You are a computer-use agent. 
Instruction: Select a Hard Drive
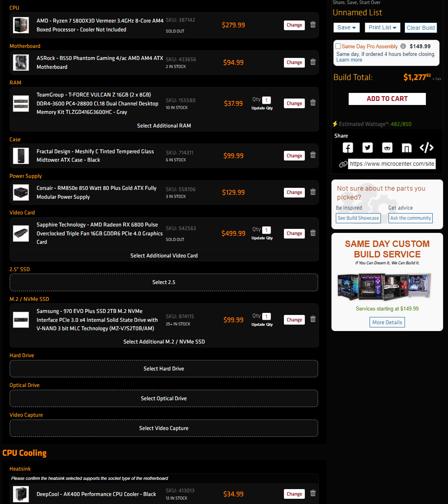click(164, 369)
